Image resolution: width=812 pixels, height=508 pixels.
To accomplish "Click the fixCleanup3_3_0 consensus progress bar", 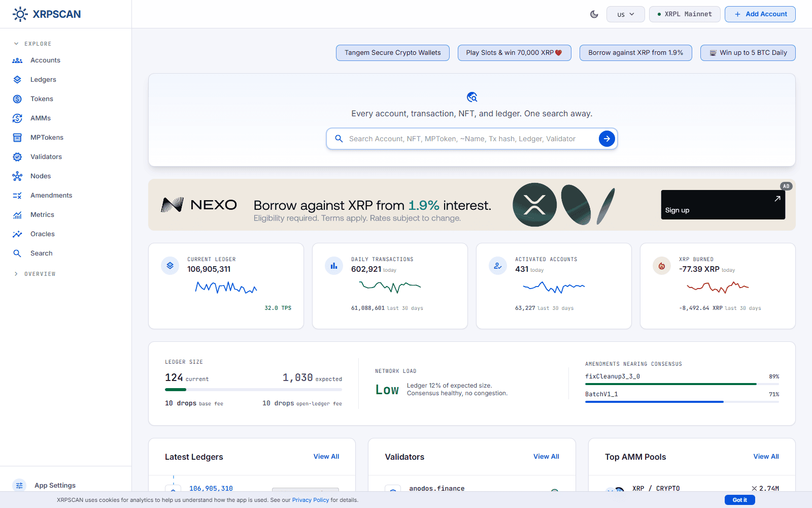I will click(682, 384).
